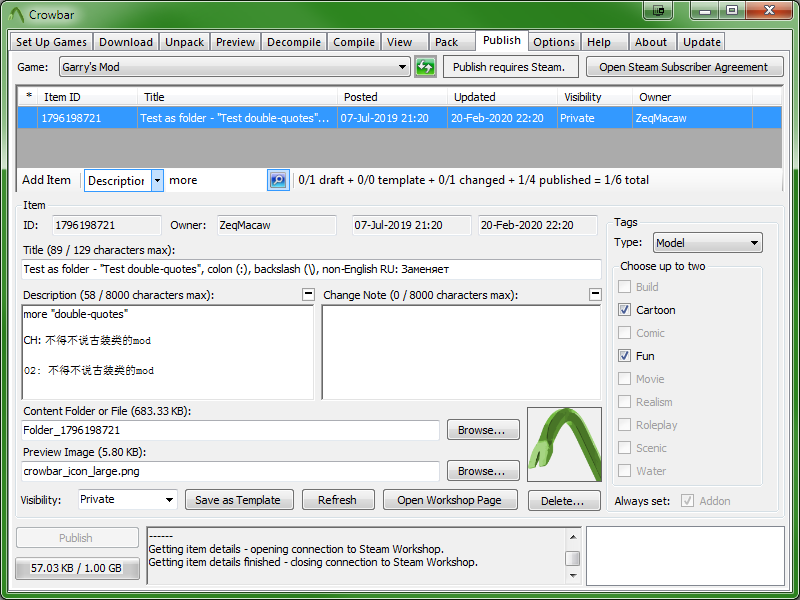
Task: Click the search magnifier icon button
Action: point(278,180)
